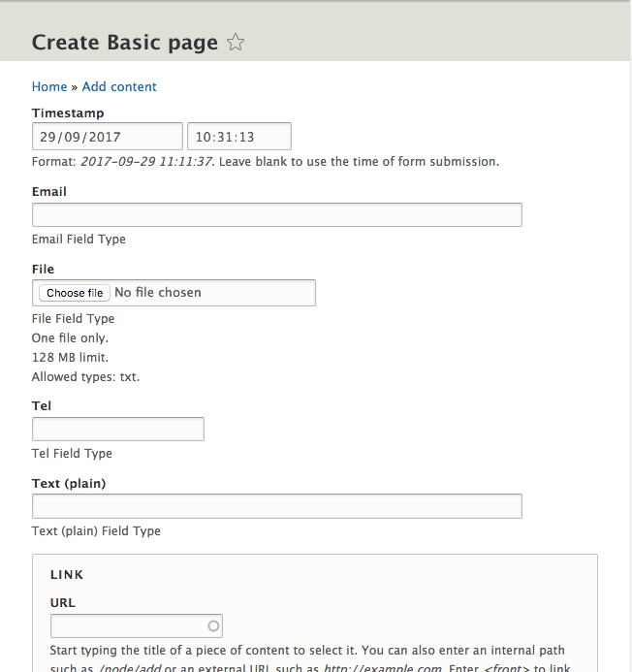Click the Create Basic page heading
This screenshot has height=672, width=632.
(125, 43)
